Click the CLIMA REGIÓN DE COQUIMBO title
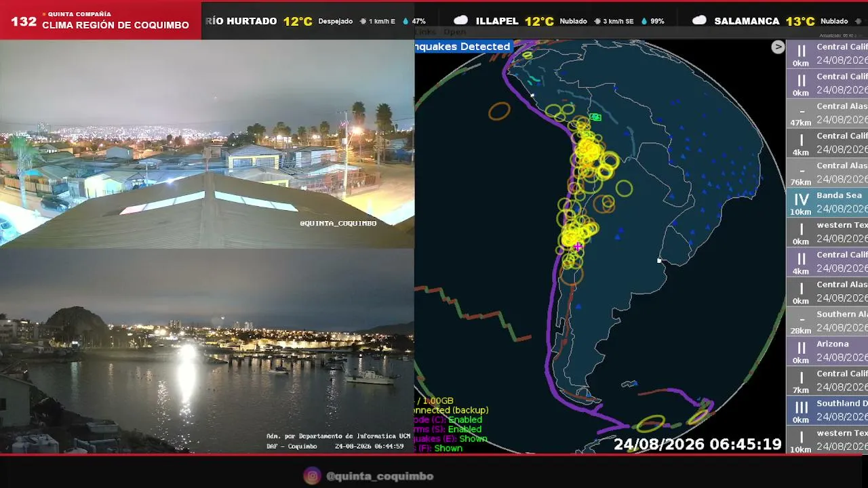The height and width of the screenshot is (488, 868). coord(116,25)
